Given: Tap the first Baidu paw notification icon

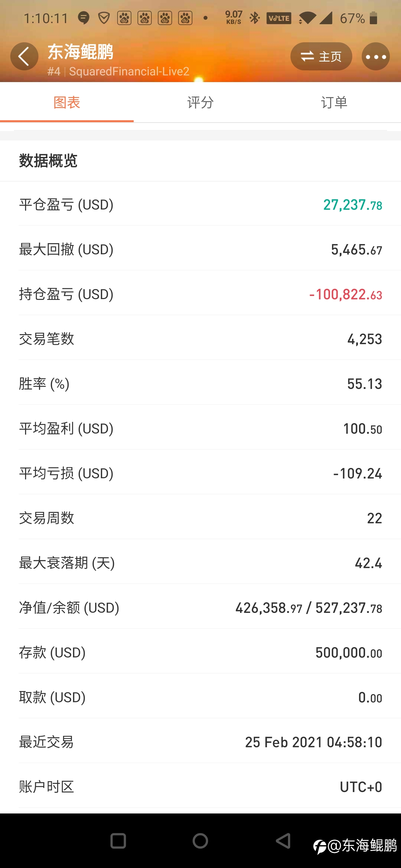Looking at the screenshot, I should pos(124,18).
